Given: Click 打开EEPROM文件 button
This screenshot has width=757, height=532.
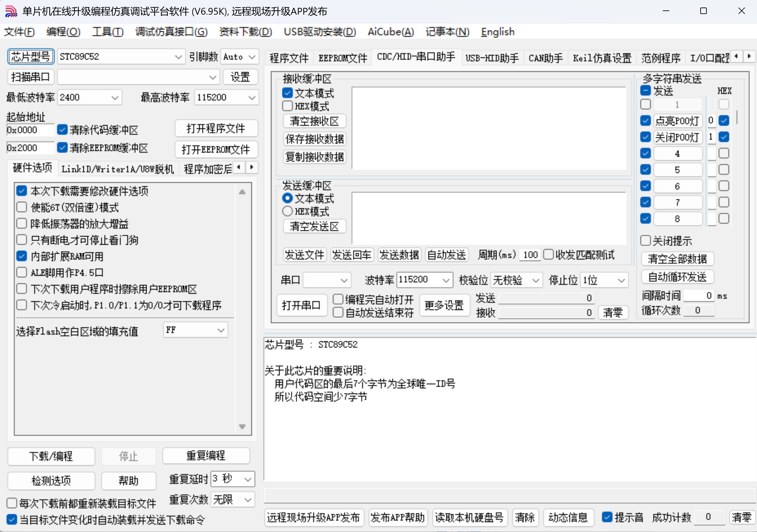Looking at the screenshot, I should [x=216, y=149].
